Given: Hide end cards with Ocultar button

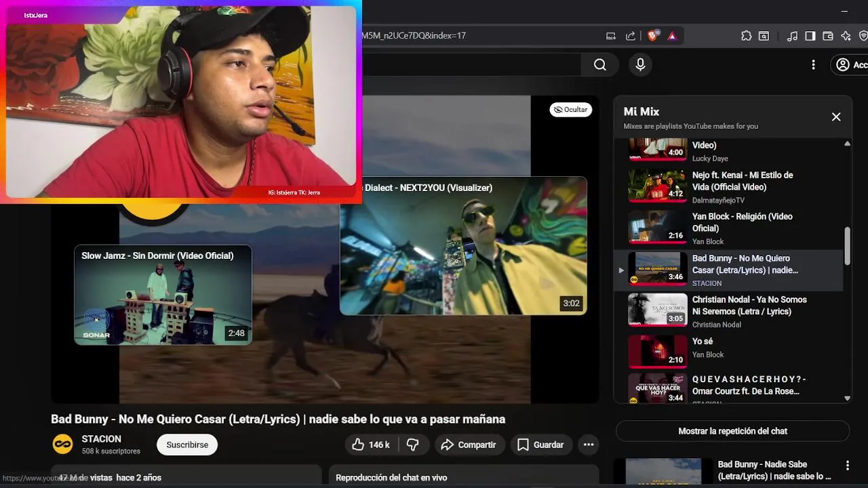Looking at the screenshot, I should coord(570,109).
